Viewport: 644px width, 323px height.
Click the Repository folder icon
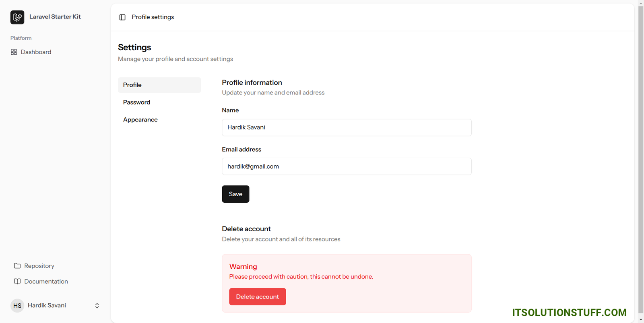coord(17,266)
